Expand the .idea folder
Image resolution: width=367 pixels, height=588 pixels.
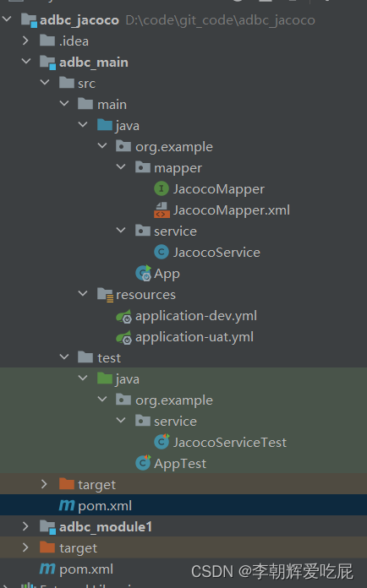tap(25, 41)
